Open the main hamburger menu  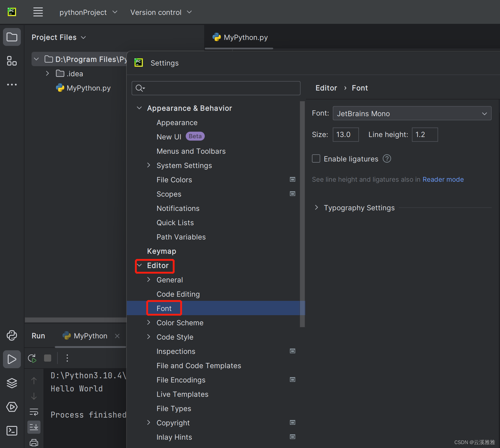pyautogui.click(x=38, y=12)
